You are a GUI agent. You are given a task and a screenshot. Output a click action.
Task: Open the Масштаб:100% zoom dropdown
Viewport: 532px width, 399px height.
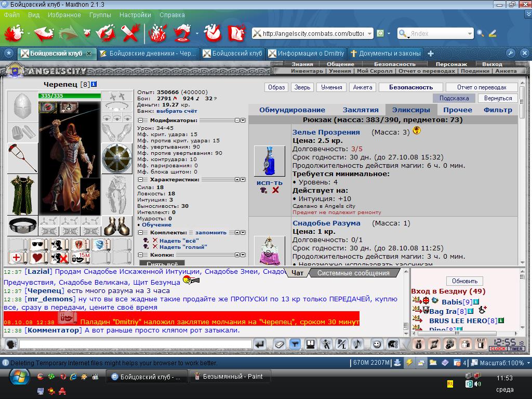(528, 363)
